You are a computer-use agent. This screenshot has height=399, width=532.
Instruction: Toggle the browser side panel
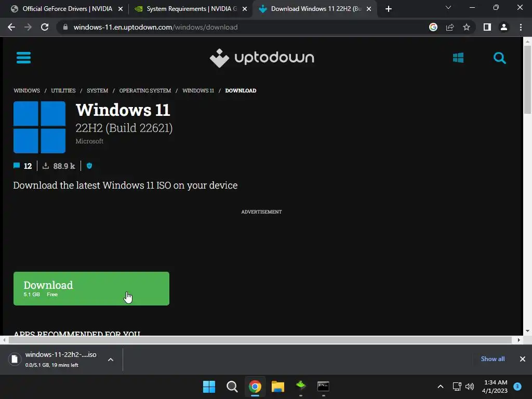[x=487, y=27]
